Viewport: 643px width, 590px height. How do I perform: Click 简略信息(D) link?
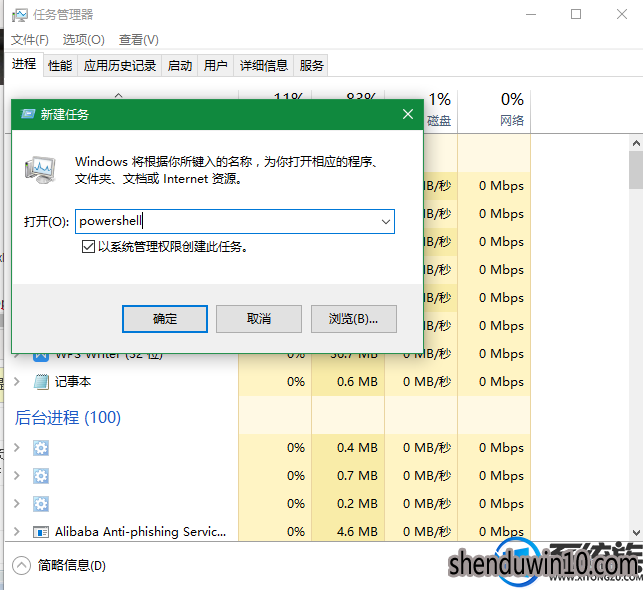click(x=72, y=566)
